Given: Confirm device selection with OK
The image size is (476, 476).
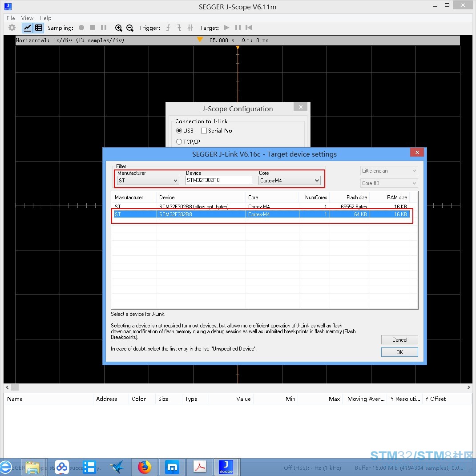Looking at the screenshot, I should click(x=399, y=352).
